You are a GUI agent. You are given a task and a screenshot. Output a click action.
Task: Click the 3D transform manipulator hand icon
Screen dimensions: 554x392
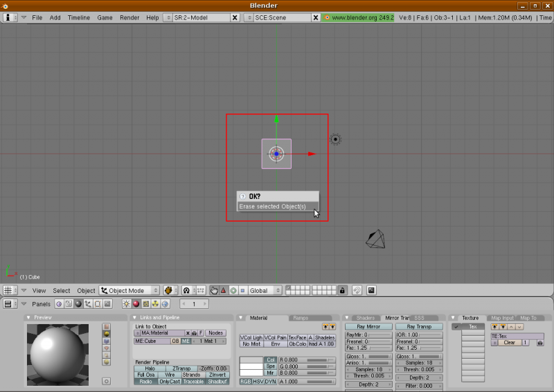tap(214, 290)
